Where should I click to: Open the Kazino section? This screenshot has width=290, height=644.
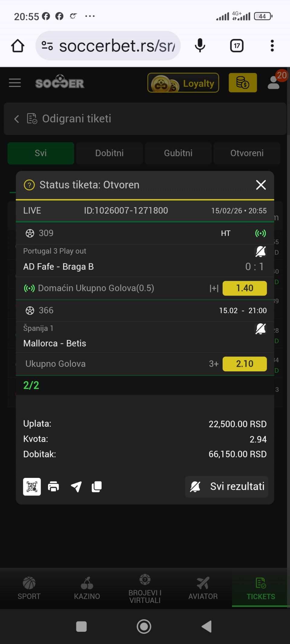(x=87, y=588)
